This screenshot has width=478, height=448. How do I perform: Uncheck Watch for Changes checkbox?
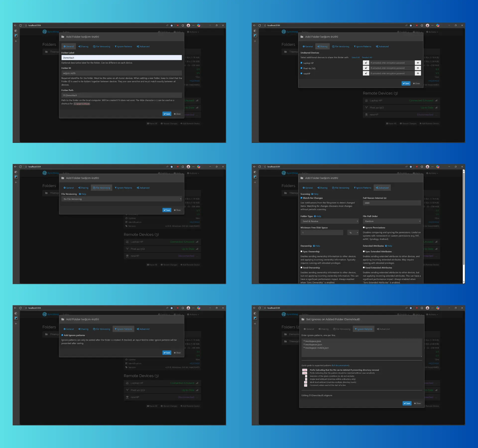tap(301, 198)
